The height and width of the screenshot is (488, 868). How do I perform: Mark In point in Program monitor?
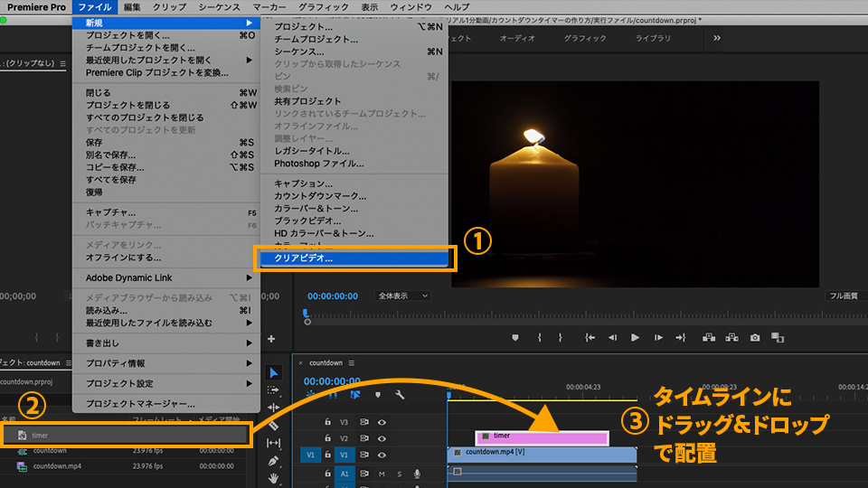539,337
